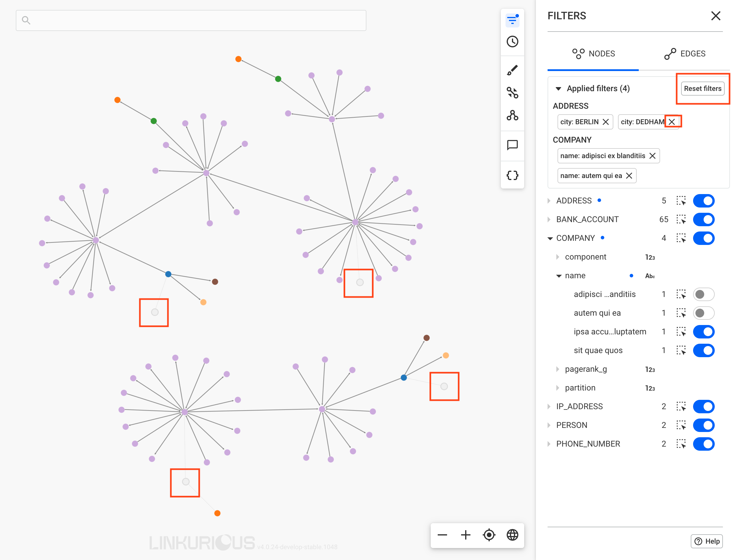This screenshot has height=560, width=734.
Task: Click the Reset filters button
Action: (702, 89)
